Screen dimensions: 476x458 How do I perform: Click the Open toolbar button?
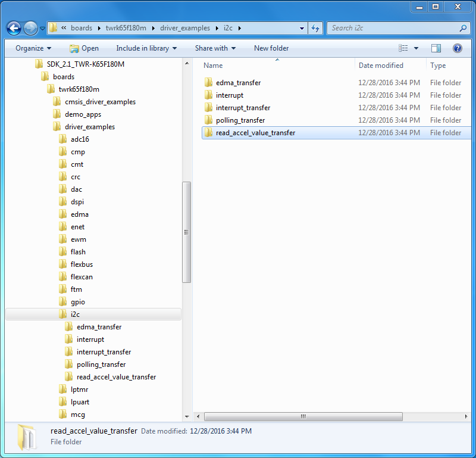[84, 48]
